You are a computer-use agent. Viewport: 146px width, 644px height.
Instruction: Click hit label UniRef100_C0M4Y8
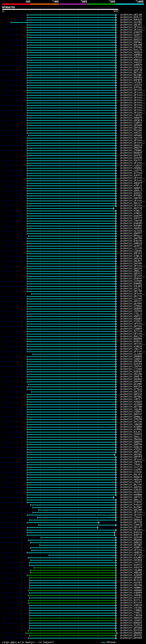click(131, 525)
